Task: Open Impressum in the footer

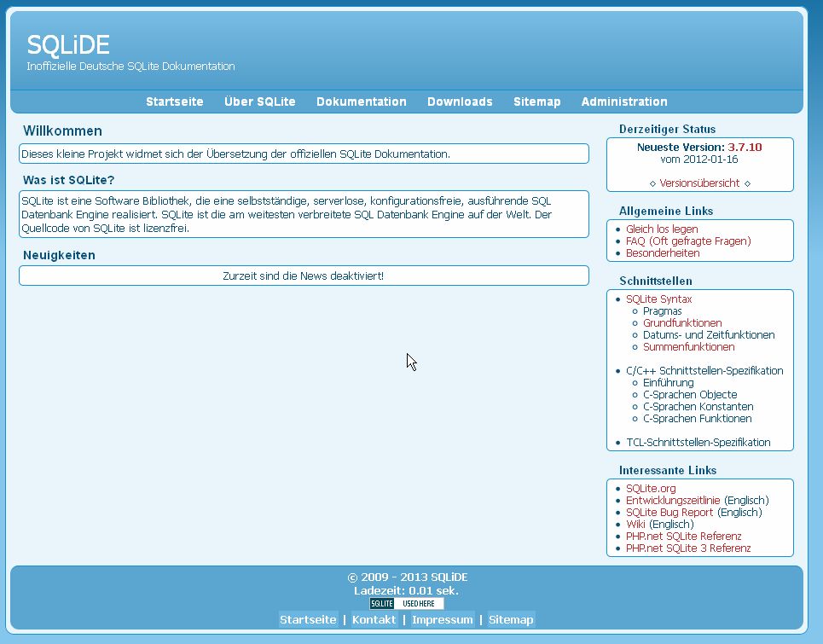Action: coord(442,620)
